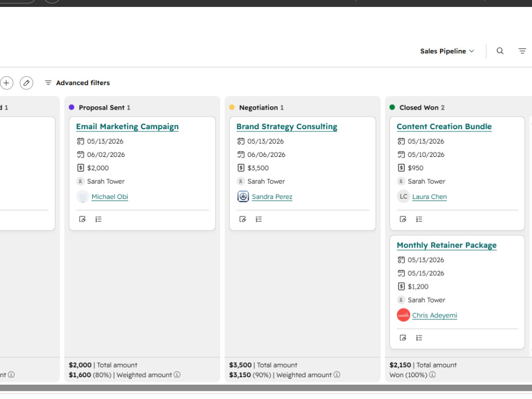Click the $950 amount on Content Creation Bundle
532x399 pixels.
415,168
